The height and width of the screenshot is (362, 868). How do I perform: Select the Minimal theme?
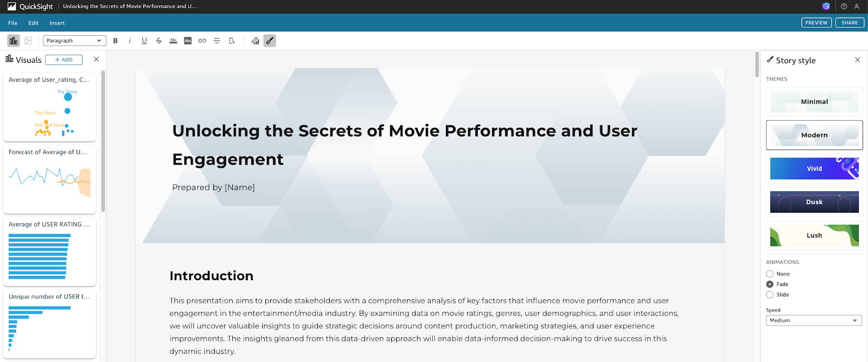[814, 101]
